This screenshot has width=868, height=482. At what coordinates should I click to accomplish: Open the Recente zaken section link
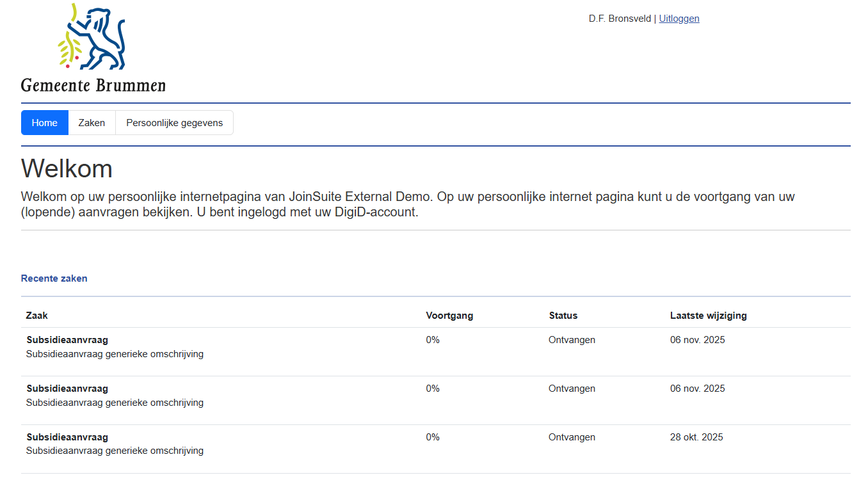click(x=54, y=278)
